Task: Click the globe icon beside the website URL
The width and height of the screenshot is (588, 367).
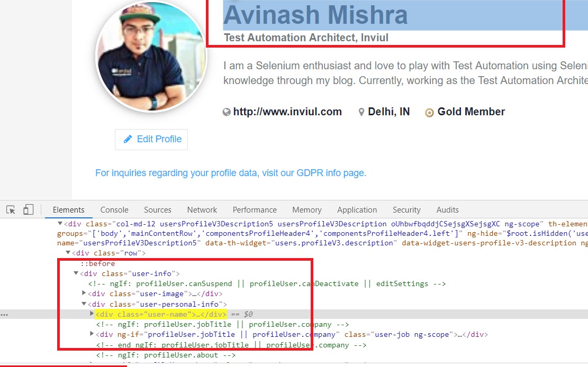Action: 227,112
